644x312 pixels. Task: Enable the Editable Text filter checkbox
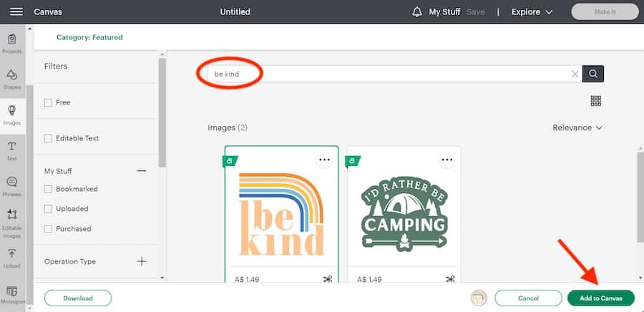tap(48, 138)
